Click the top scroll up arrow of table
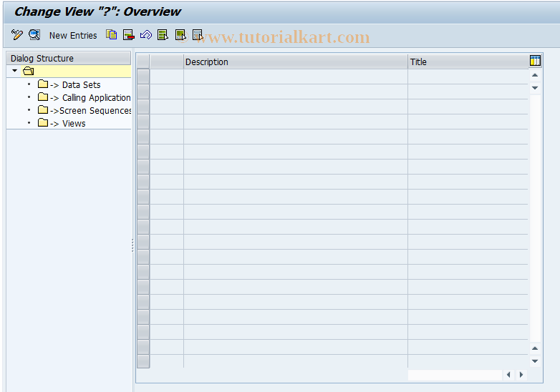The image size is (560, 392). (535, 75)
